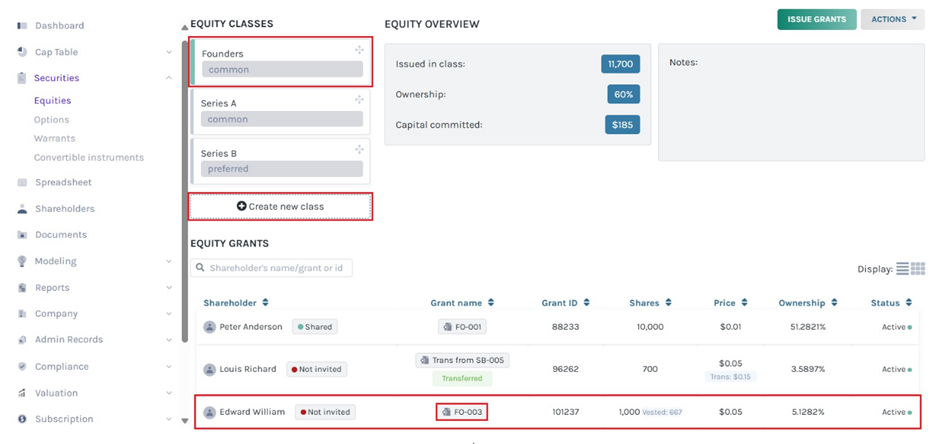Click the Cap Table pie chart icon

[22, 52]
